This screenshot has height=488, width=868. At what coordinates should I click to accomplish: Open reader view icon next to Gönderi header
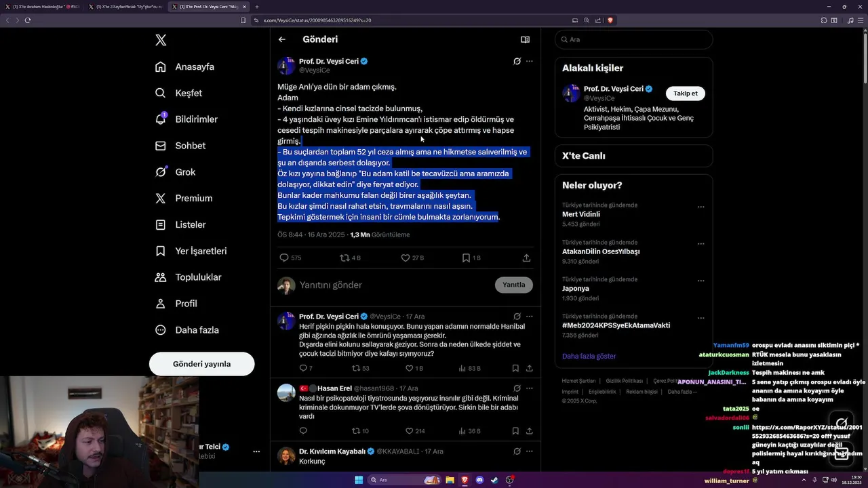click(525, 39)
